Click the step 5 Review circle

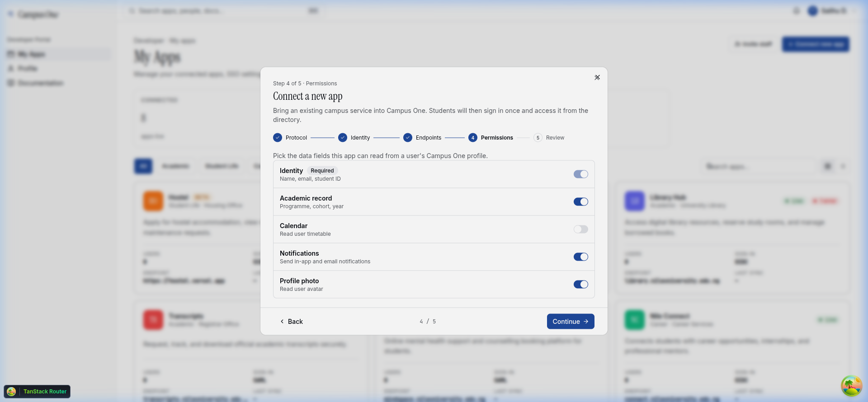538,138
